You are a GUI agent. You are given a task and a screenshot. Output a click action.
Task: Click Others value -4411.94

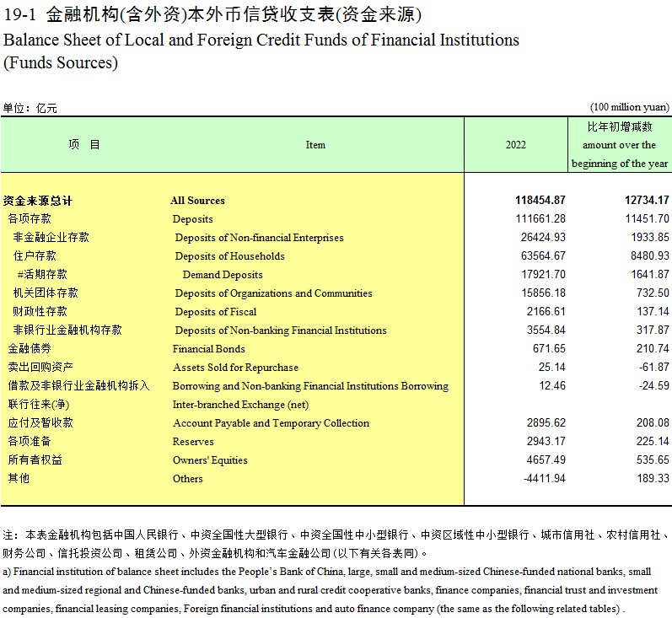pos(545,478)
